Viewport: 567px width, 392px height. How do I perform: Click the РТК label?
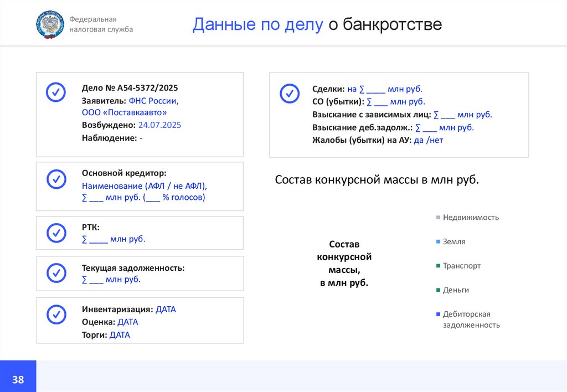pos(90,227)
